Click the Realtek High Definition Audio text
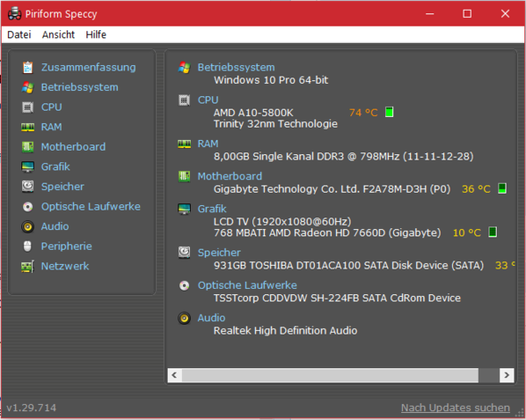526x420 pixels. click(x=285, y=331)
